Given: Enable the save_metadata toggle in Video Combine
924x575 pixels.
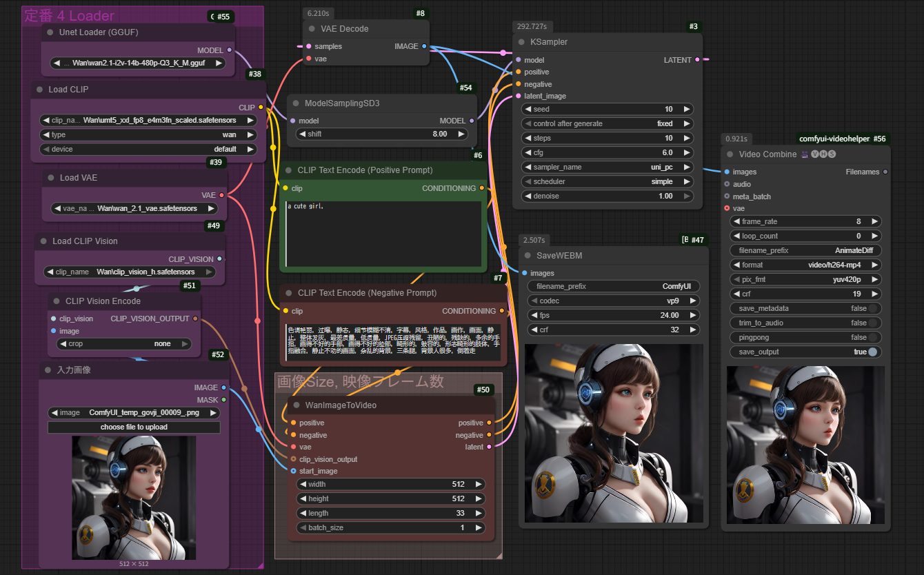Looking at the screenshot, I should point(873,309).
